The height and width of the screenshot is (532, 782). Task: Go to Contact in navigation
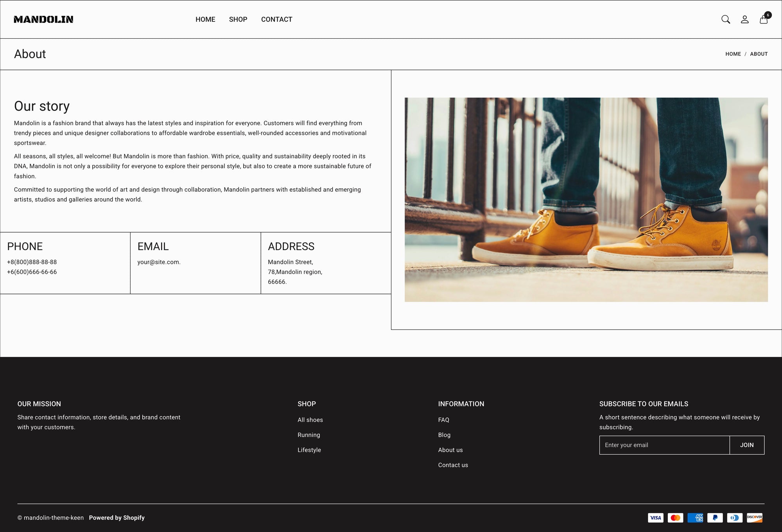[x=276, y=20]
